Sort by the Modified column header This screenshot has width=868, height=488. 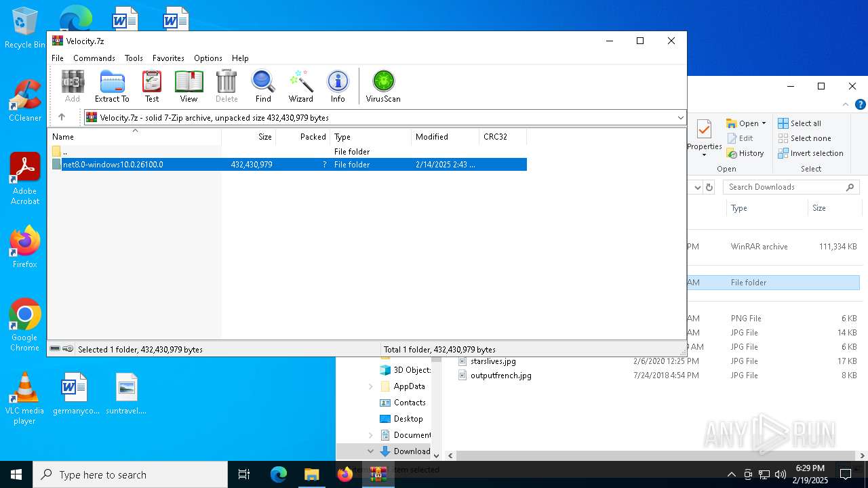(x=446, y=137)
